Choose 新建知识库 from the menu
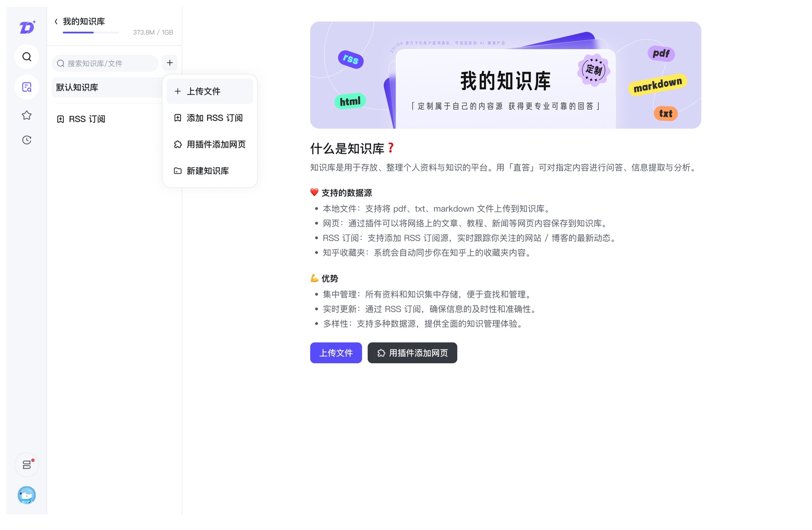812x530 pixels. tap(210, 171)
